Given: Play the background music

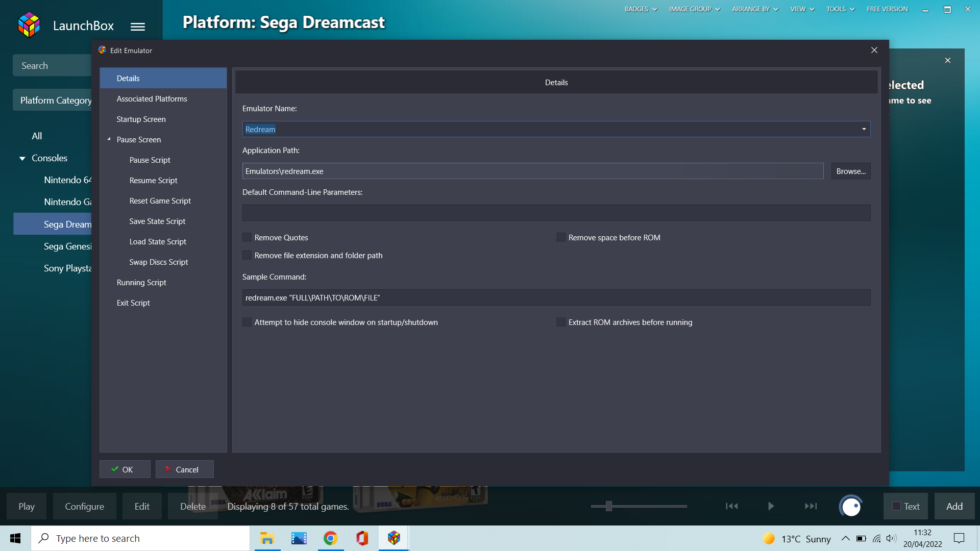Looking at the screenshot, I should pyautogui.click(x=771, y=506).
